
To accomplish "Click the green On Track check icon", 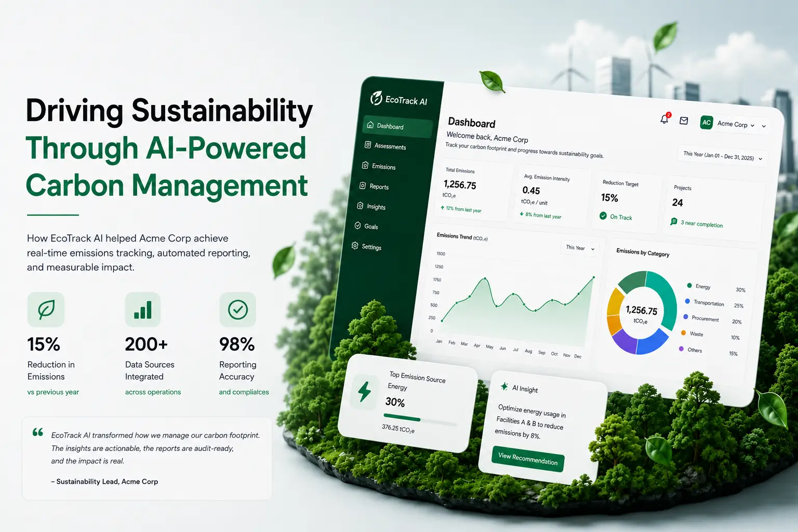I will [603, 216].
